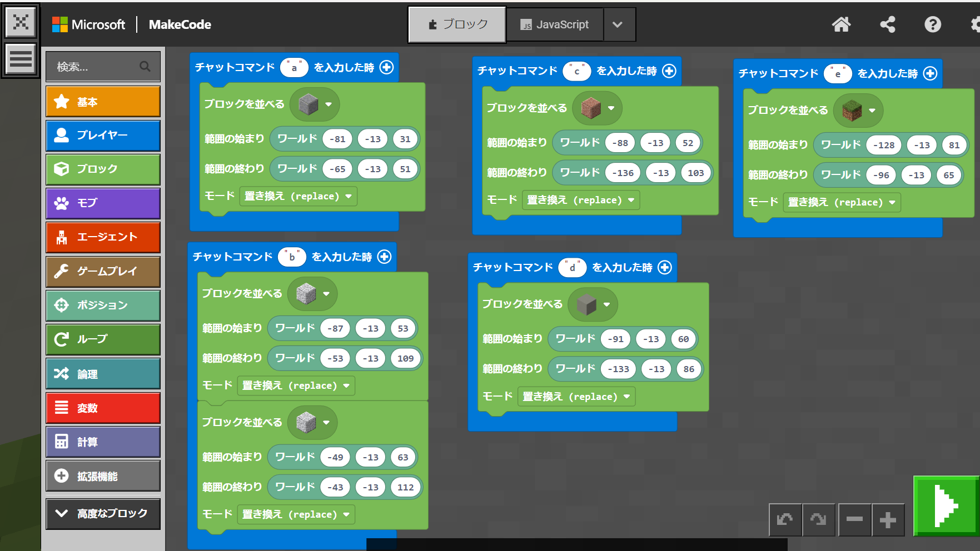Edit value -96 in command e
The width and height of the screenshot is (980, 551).
coord(881,175)
